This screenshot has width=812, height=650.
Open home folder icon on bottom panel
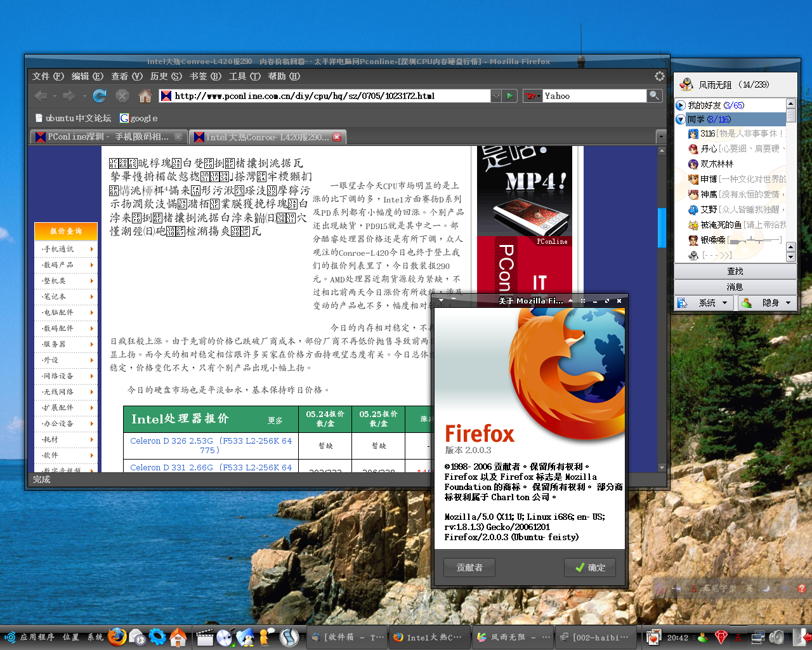click(x=178, y=637)
